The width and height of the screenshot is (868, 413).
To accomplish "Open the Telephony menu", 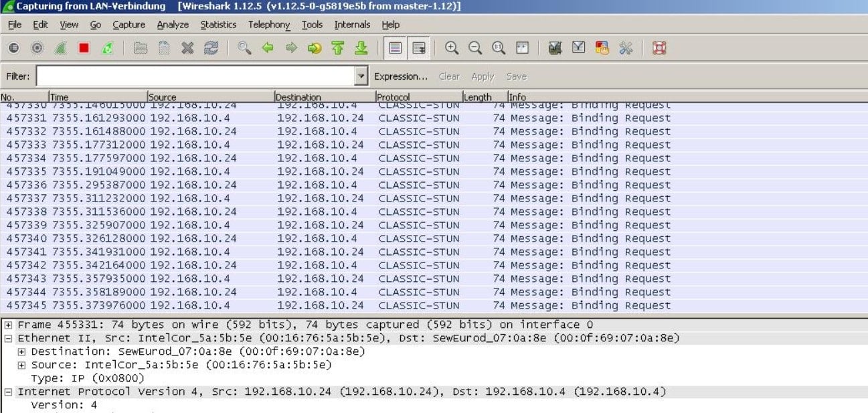I will [x=269, y=25].
